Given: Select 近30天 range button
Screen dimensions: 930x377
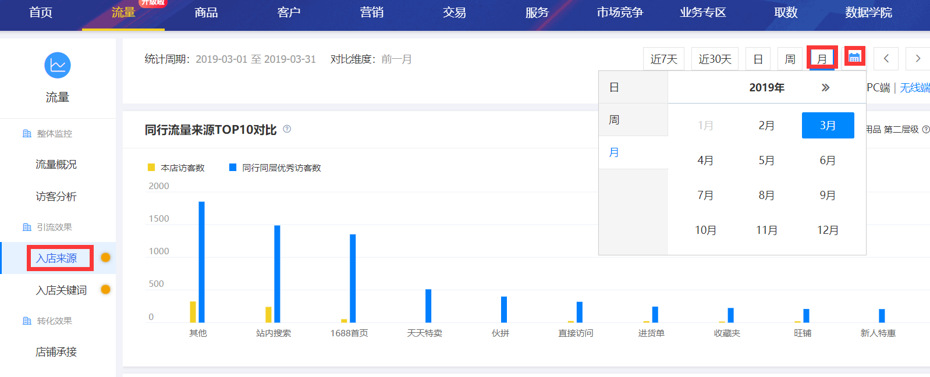Looking at the screenshot, I should pos(715,59).
